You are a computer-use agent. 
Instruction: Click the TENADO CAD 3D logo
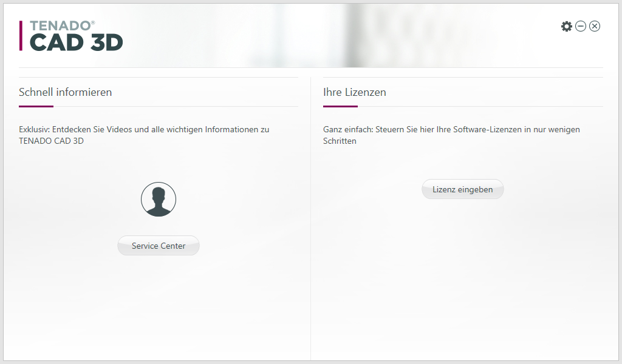[x=72, y=36]
